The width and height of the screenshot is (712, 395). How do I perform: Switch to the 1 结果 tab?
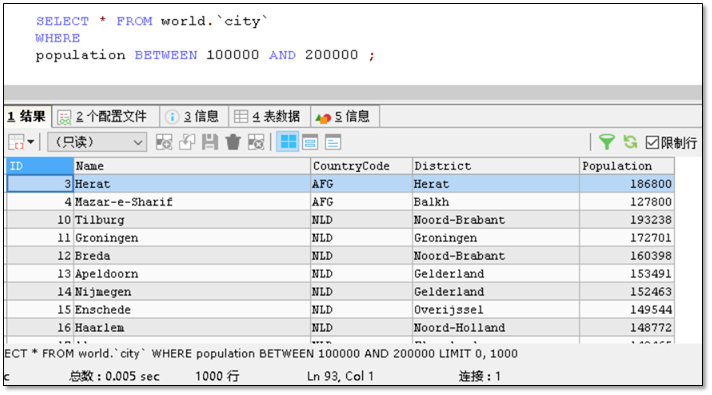(x=27, y=117)
